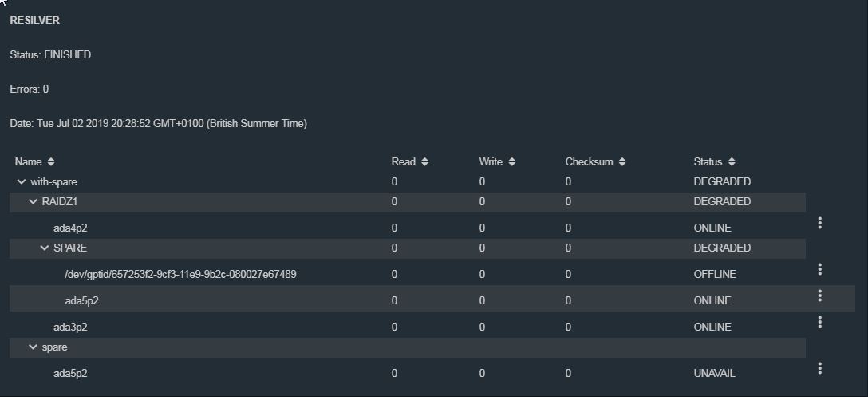Click the Status column header label
Viewport: 868px width, 397px height.
(708, 162)
